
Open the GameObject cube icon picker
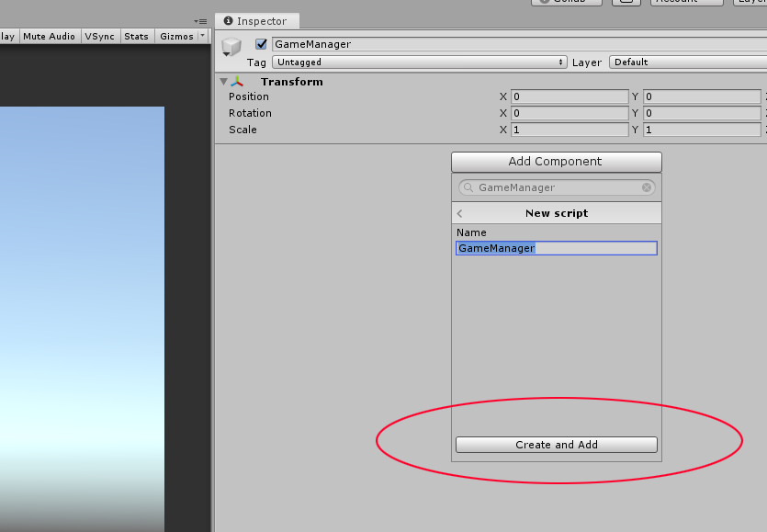(x=231, y=48)
